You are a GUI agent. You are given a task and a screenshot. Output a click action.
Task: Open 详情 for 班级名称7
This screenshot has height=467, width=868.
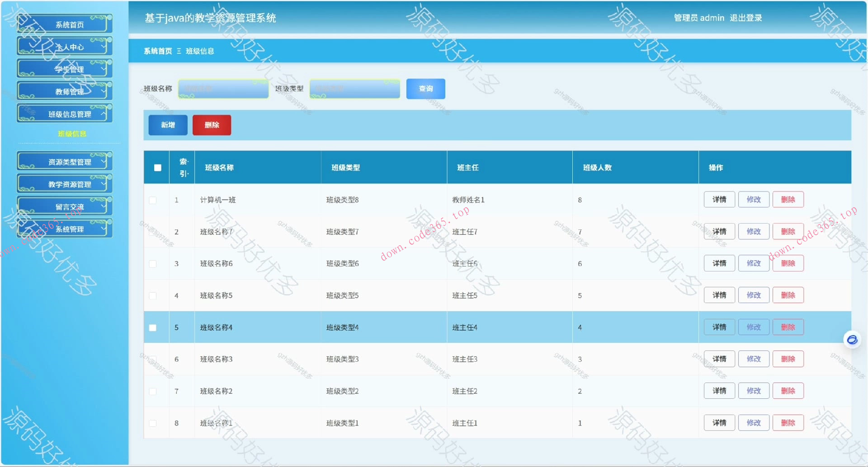point(719,232)
